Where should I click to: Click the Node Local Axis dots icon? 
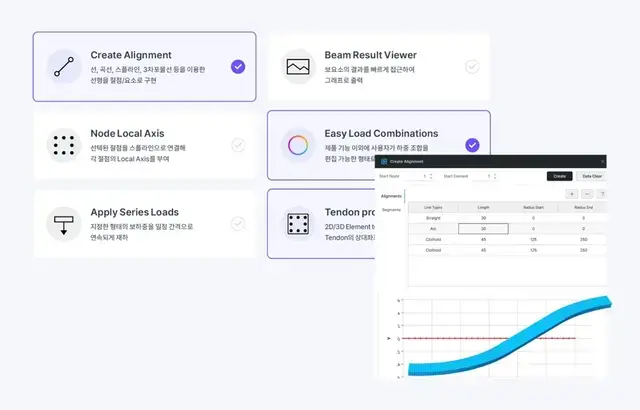click(65, 145)
